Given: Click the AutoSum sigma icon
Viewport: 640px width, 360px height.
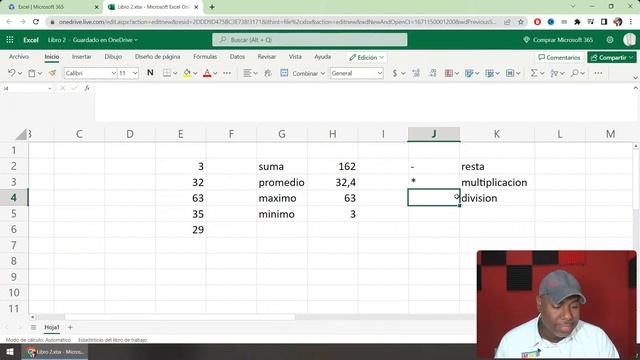Looking at the screenshot, I should point(534,73).
